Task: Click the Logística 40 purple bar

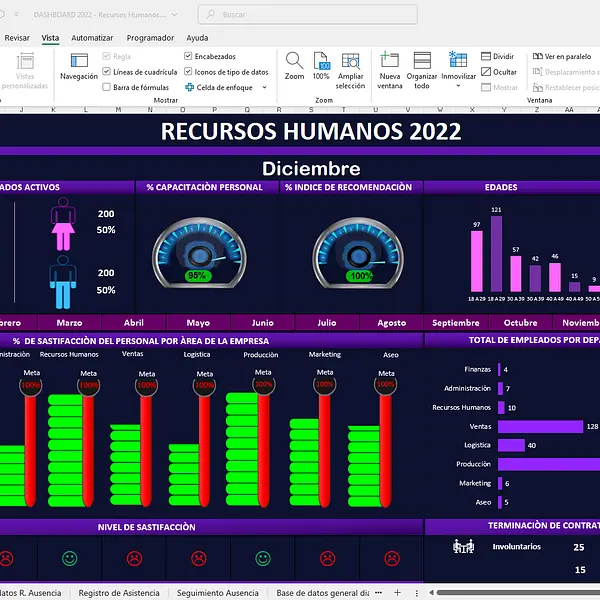Action: point(511,445)
